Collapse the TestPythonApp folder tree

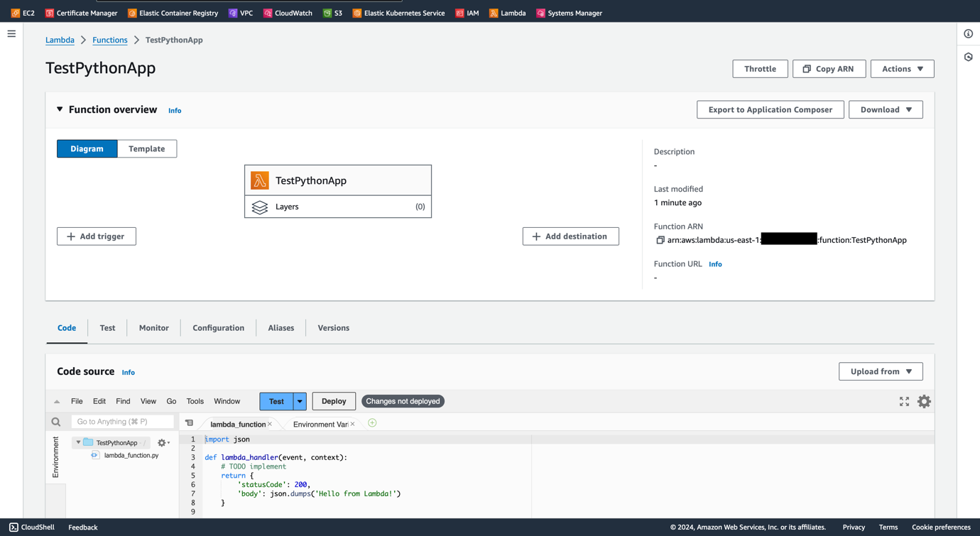(x=78, y=442)
